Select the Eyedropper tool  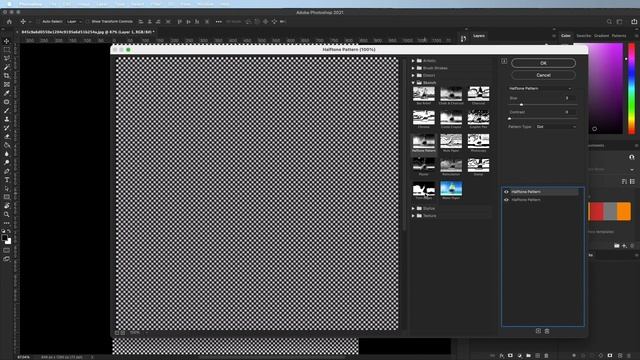pos(7,93)
